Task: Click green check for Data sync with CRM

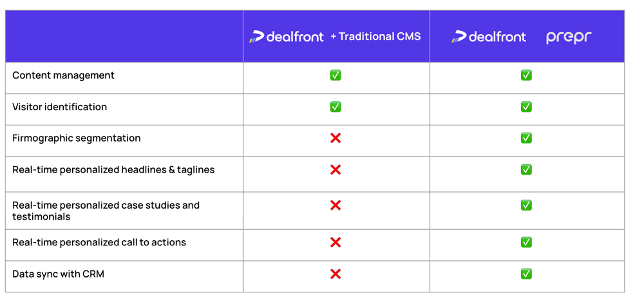Action: coord(526,274)
